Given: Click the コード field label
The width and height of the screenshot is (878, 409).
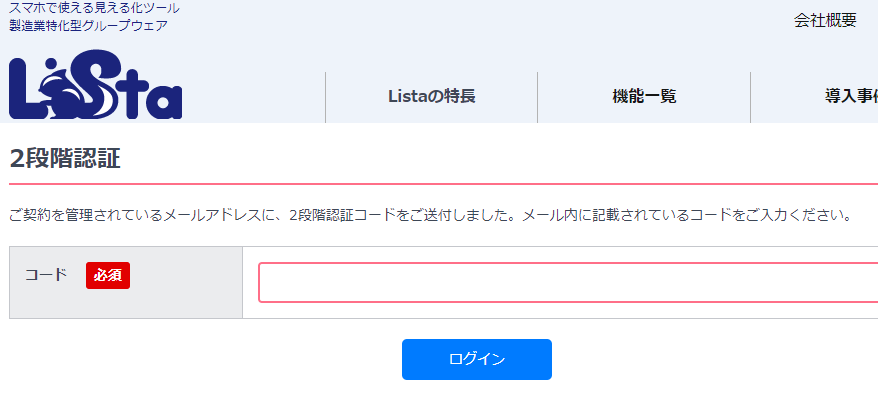Looking at the screenshot, I should pos(45,275).
